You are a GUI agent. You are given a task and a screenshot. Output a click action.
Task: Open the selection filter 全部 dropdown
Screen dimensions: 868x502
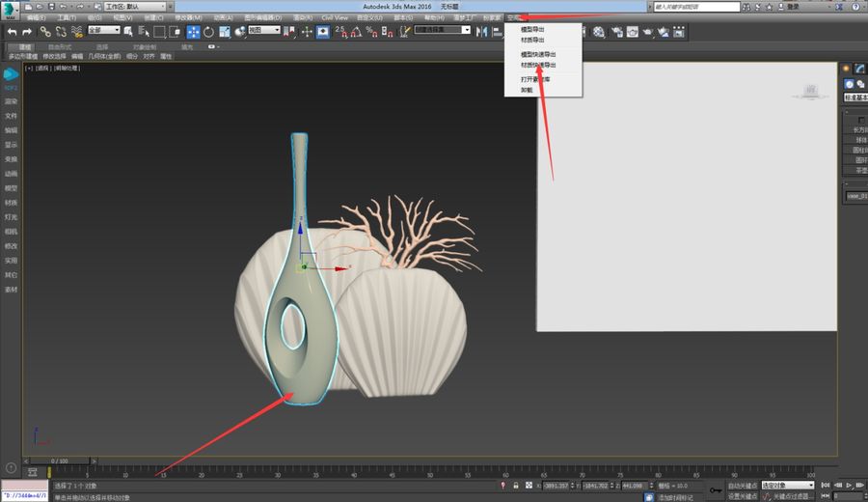tap(104, 30)
